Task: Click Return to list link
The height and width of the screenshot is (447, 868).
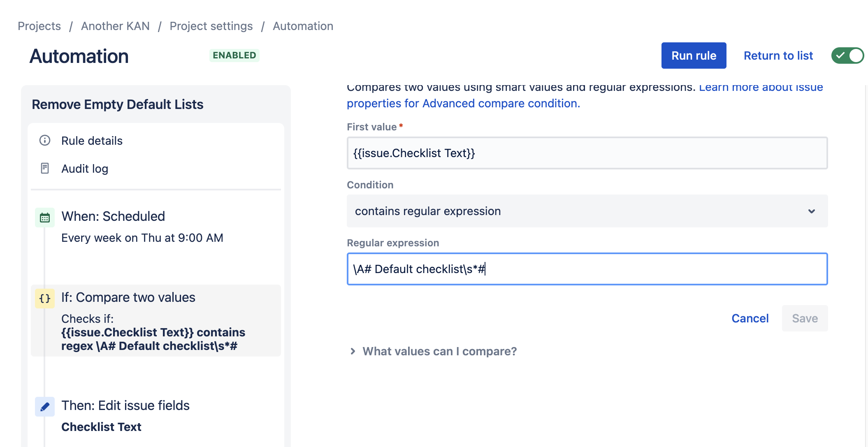Action: pos(778,56)
